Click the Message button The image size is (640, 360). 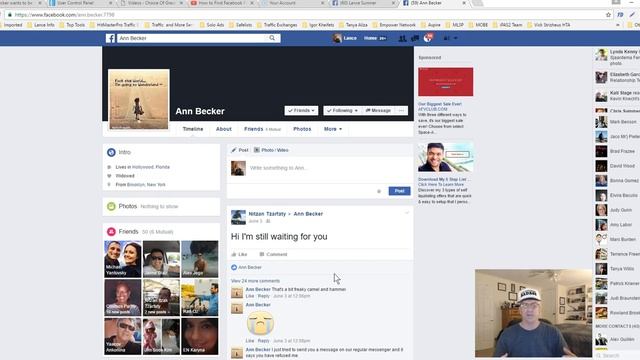pos(378,111)
